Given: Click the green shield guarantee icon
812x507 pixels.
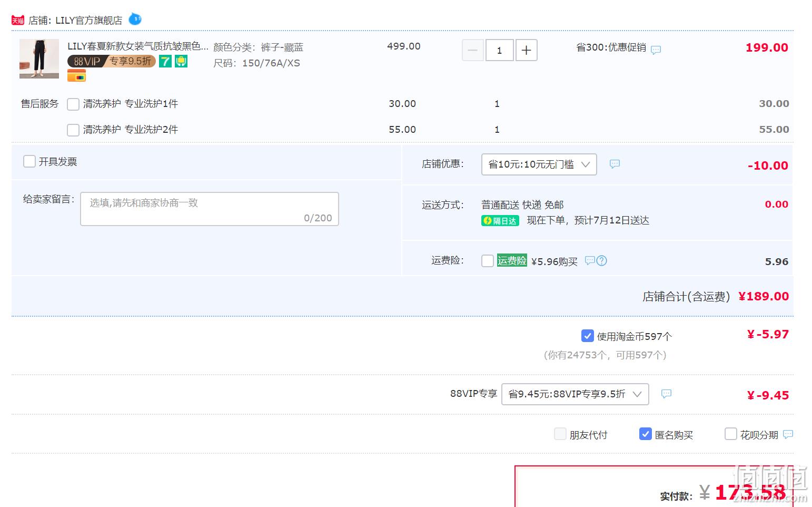Looking at the screenshot, I should (x=181, y=61).
